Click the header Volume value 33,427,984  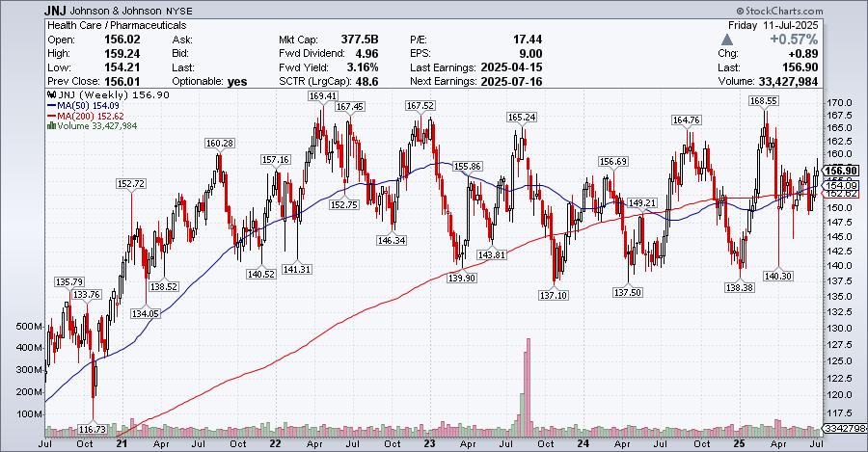point(788,81)
